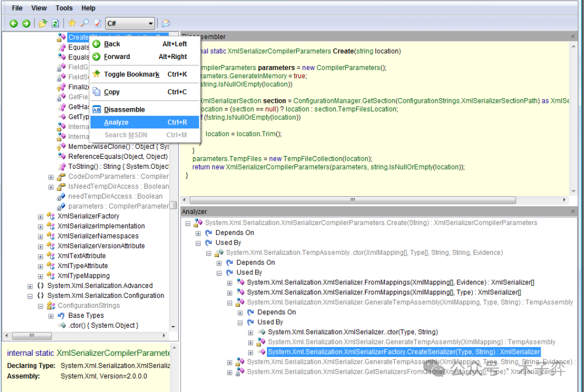
Task: Expand the first Depends On analyzer node
Action: point(199,233)
